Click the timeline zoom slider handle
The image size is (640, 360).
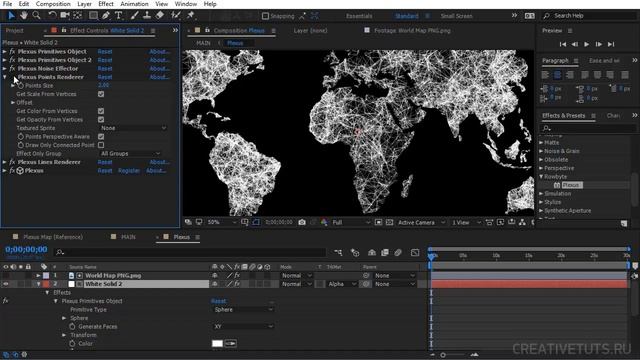[x=443, y=355]
